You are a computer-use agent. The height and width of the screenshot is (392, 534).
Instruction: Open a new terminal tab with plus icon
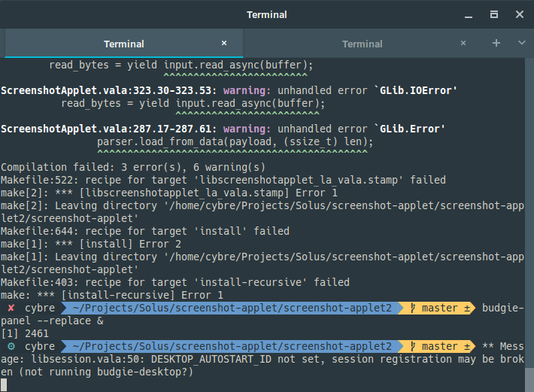pyautogui.click(x=496, y=43)
